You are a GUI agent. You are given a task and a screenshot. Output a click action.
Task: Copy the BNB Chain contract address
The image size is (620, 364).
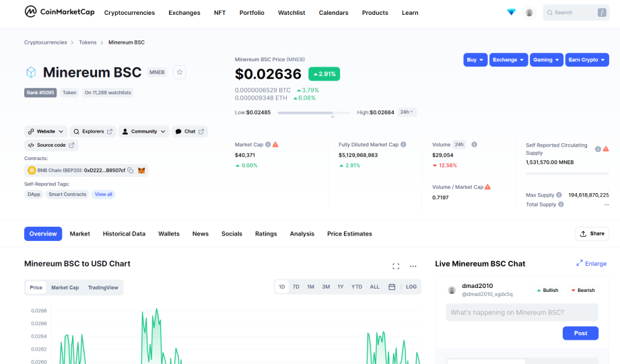130,170
